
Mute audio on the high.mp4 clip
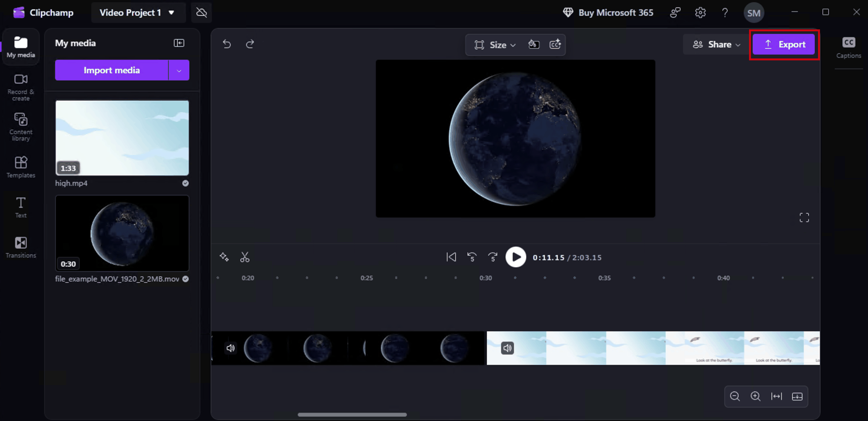coord(507,348)
